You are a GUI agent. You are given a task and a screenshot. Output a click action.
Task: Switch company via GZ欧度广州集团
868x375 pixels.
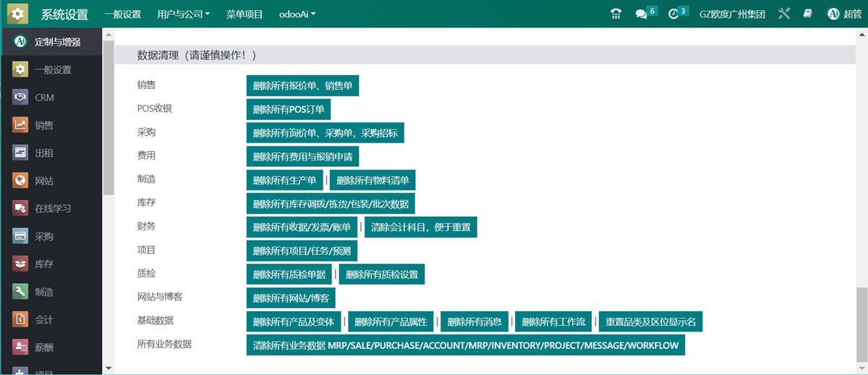tap(732, 14)
